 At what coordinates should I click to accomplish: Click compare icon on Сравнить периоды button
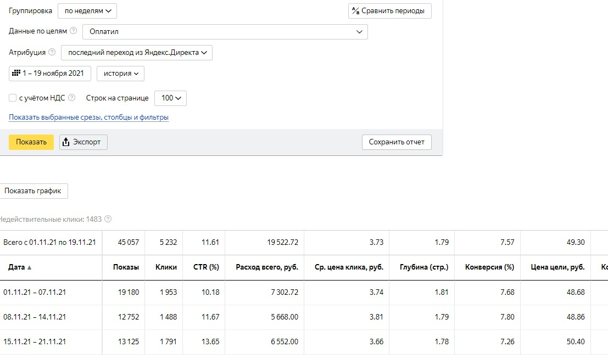355,11
